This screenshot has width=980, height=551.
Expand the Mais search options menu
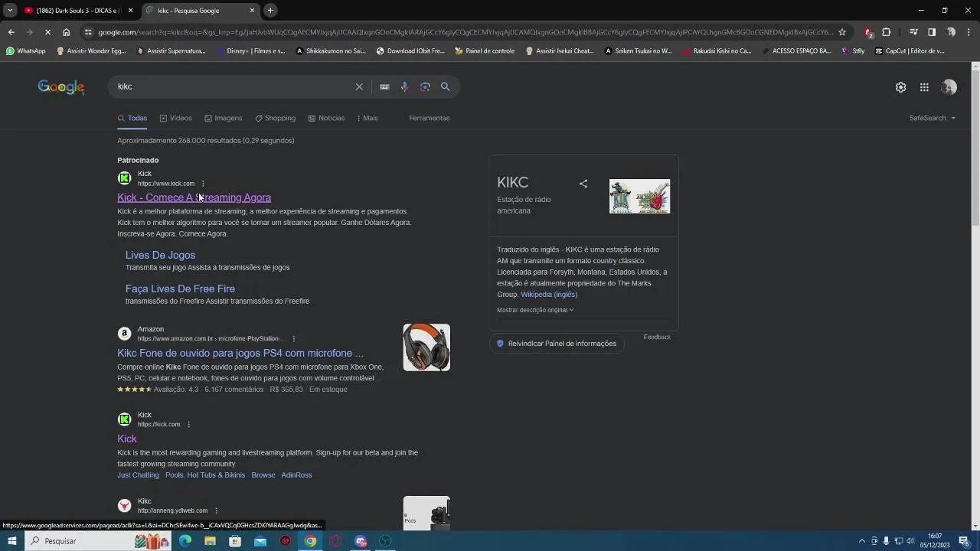pos(367,118)
